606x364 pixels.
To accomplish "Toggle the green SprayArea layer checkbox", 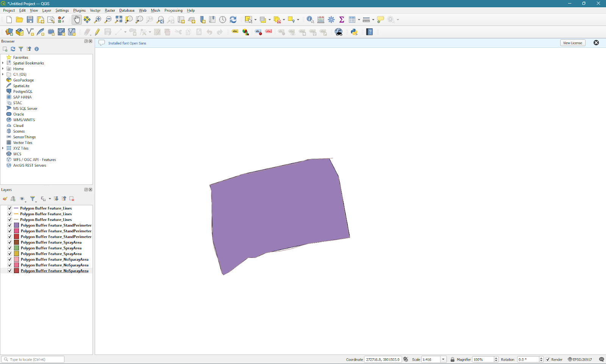I will (x=10, y=248).
